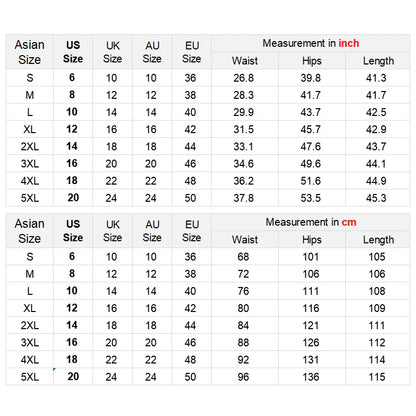Select the Hips column header in cm table
Image resolution: width=416 pixels, height=416 pixels.
312,240
